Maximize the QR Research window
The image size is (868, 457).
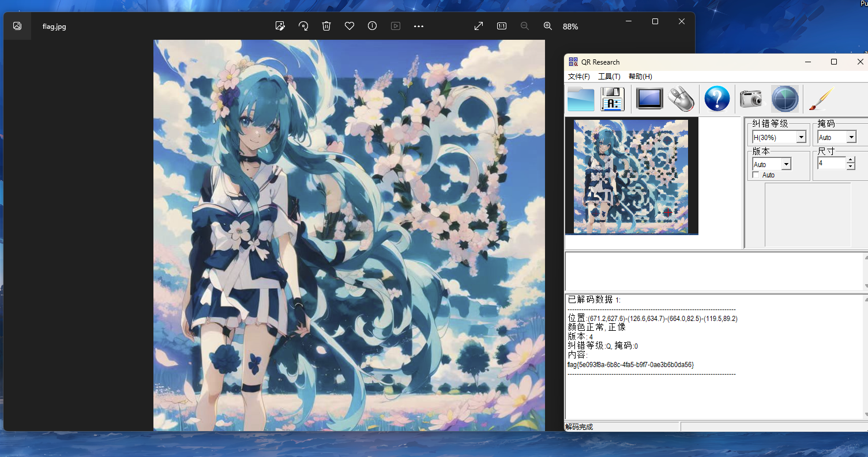[x=834, y=62]
